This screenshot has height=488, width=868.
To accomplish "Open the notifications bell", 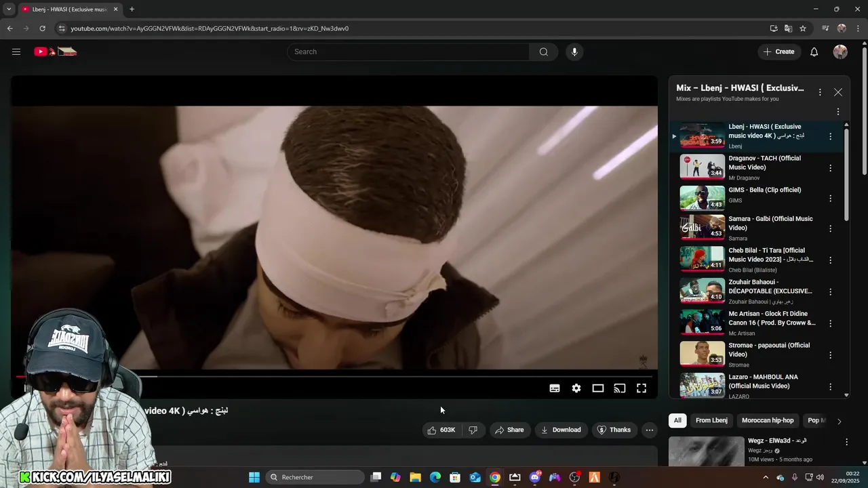I will tap(814, 52).
